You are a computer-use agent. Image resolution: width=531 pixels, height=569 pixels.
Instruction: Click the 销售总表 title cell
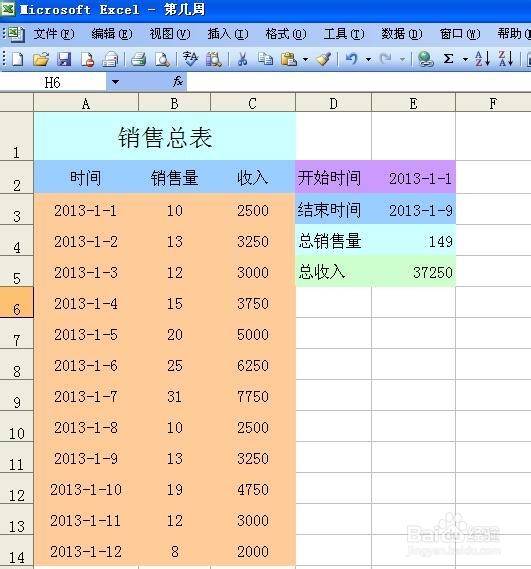tap(165, 136)
